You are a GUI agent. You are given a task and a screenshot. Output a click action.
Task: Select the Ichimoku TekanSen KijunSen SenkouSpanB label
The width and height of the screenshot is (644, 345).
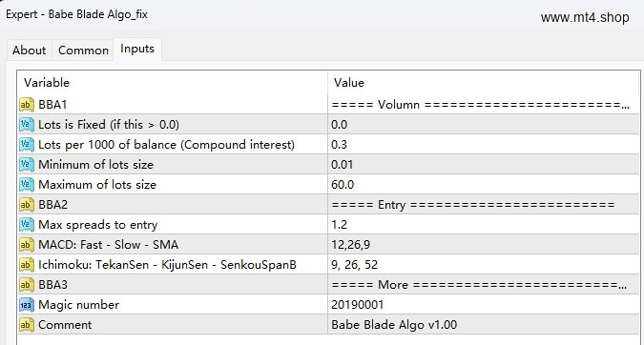click(x=167, y=265)
